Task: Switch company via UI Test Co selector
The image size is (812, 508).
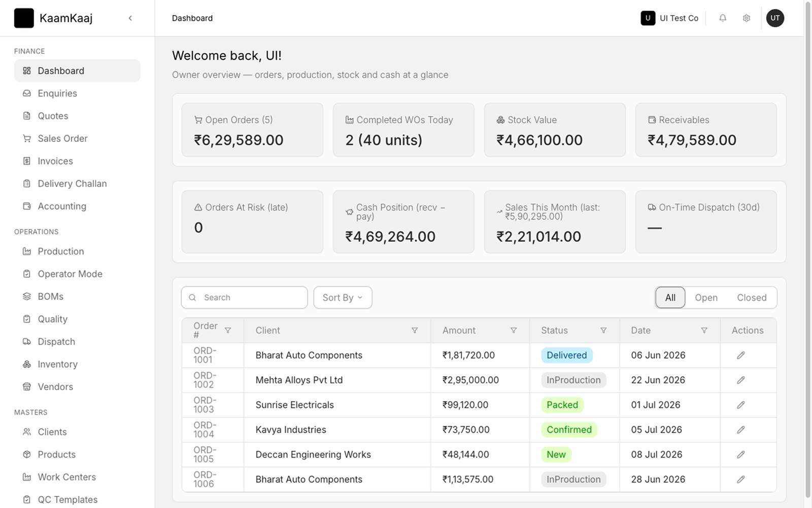Action: pyautogui.click(x=670, y=18)
